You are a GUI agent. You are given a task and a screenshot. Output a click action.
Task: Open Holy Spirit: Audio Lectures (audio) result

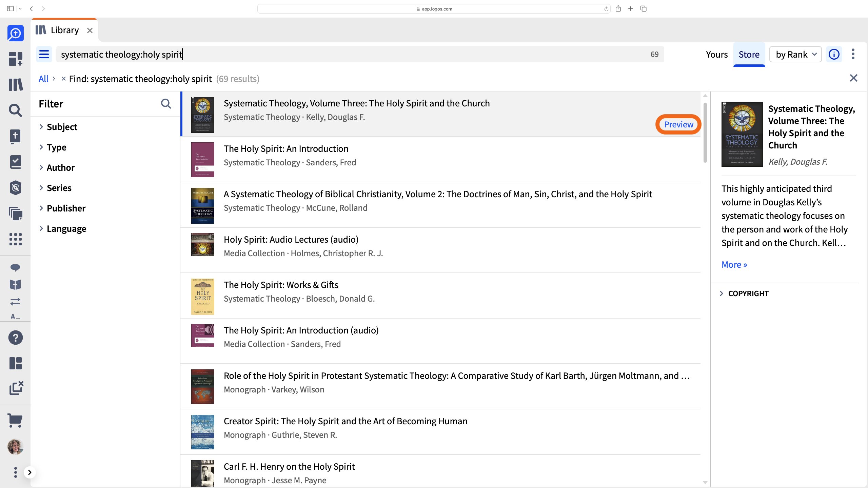pyautogui.click(x=440, y=250)
